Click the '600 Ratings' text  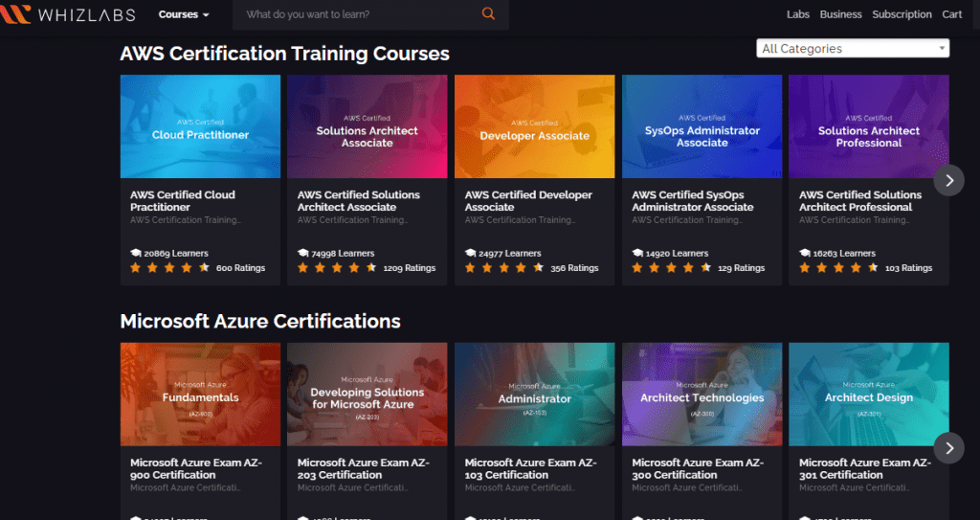(240, 268)
